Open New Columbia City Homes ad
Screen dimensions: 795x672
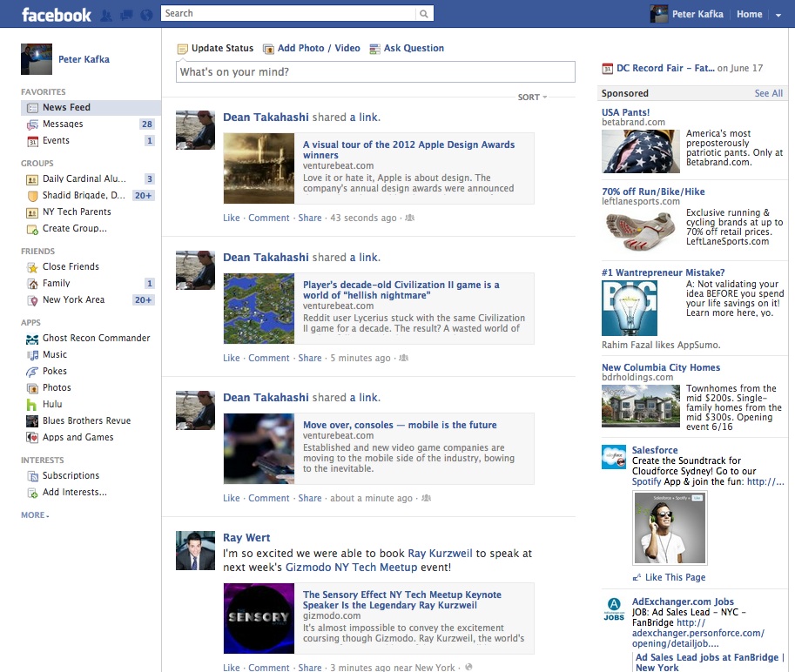pos(661,367)
